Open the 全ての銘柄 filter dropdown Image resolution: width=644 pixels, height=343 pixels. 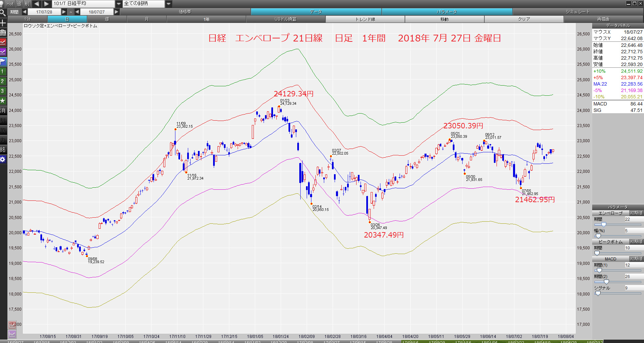click(x=169, y=4)
